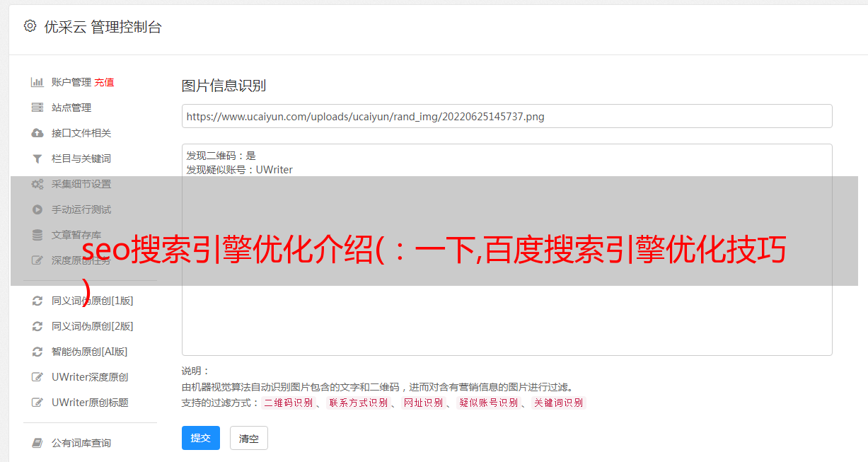The height and width of the screenshot is (462, 868).
Task: Click the funnel icon for 栏目与关键词
Action: (x=37, y=158)
